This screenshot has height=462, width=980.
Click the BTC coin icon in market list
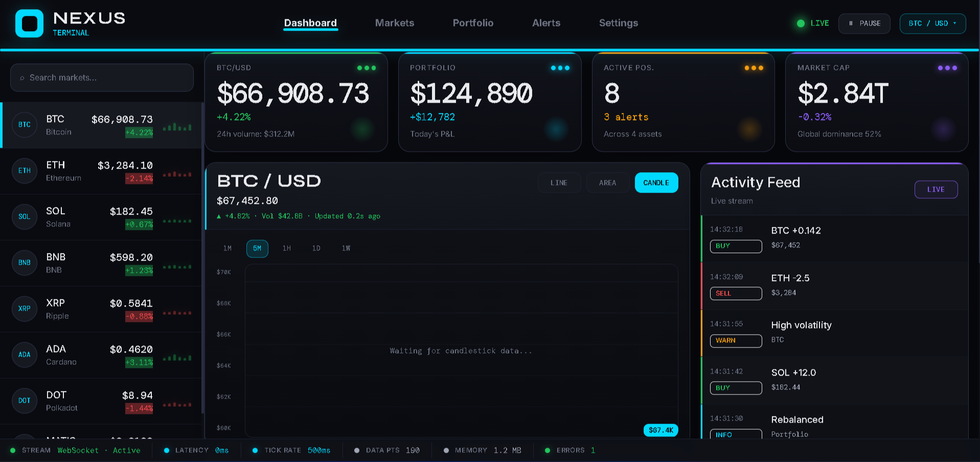tap(25, 125)
